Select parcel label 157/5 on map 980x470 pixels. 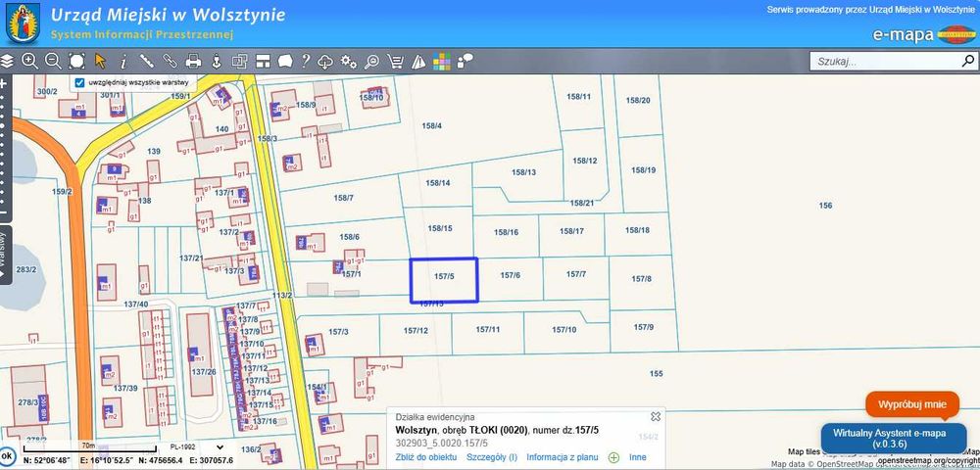point(444,276)
